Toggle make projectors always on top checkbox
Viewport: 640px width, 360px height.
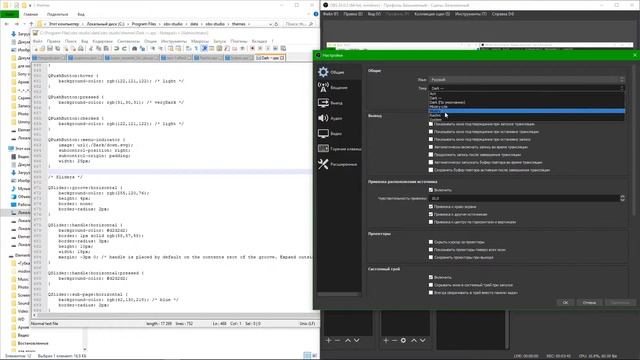coord(431,250)
